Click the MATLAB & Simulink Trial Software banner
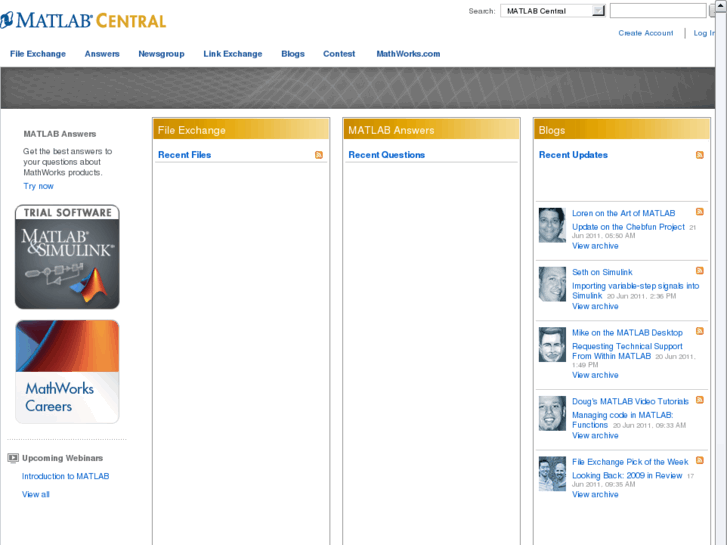Viewport: 727px width, 545px height. click(67, 257)
